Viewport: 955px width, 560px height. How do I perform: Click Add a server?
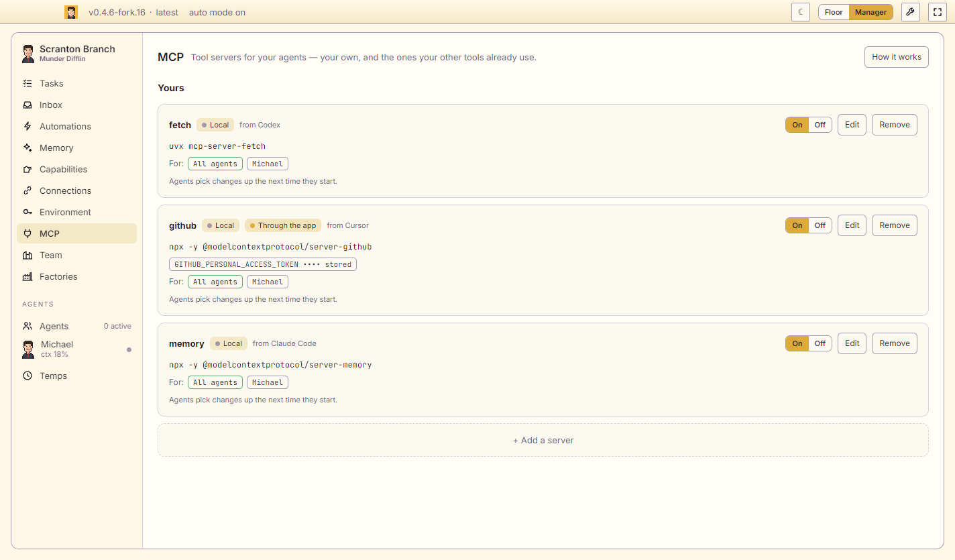[x=543, y=441]
